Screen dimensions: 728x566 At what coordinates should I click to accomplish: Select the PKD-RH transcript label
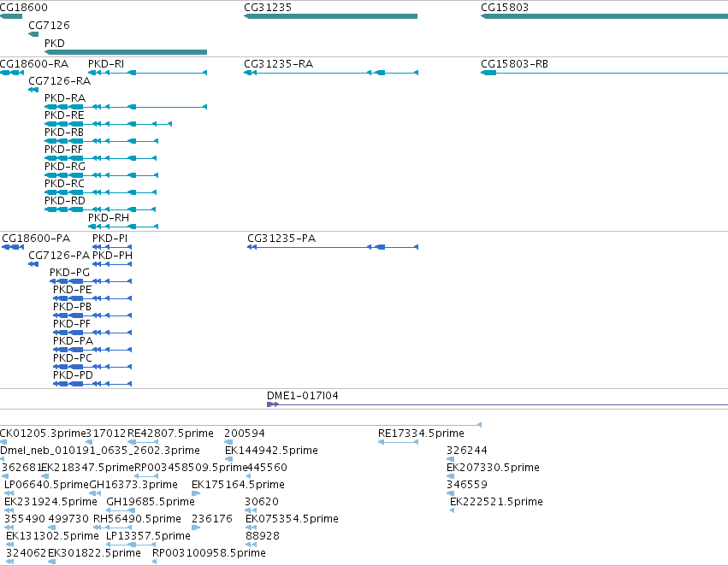click(x=109, y=218)
